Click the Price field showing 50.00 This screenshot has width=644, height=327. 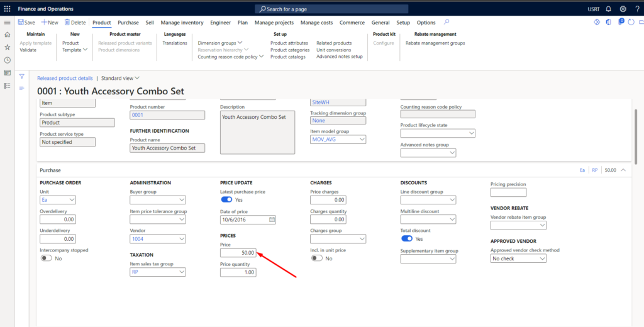(x=238, y=253)
